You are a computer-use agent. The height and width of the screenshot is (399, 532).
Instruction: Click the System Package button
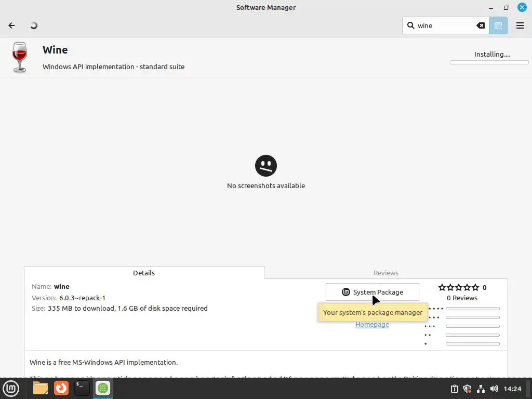tap(372, 292)
